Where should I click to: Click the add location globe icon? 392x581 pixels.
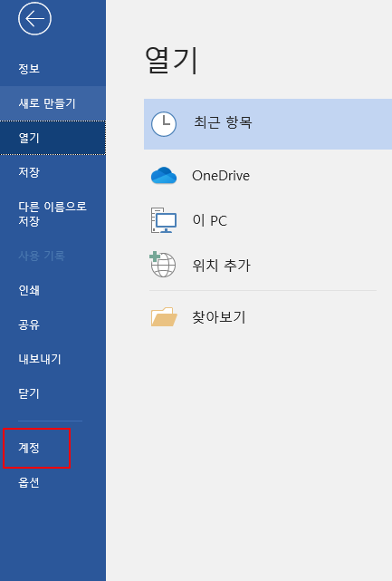pyautogui.click(x=163, y=264)
